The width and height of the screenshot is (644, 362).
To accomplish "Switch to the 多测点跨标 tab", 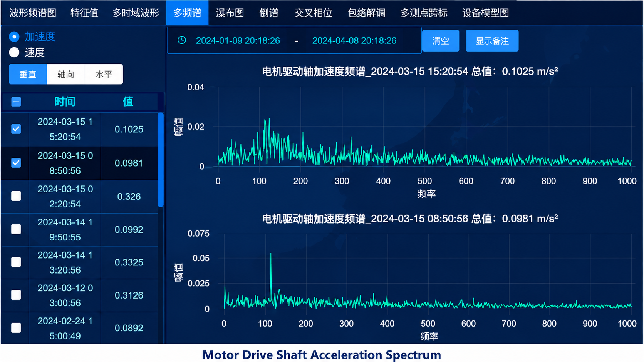I will (424, 13).
